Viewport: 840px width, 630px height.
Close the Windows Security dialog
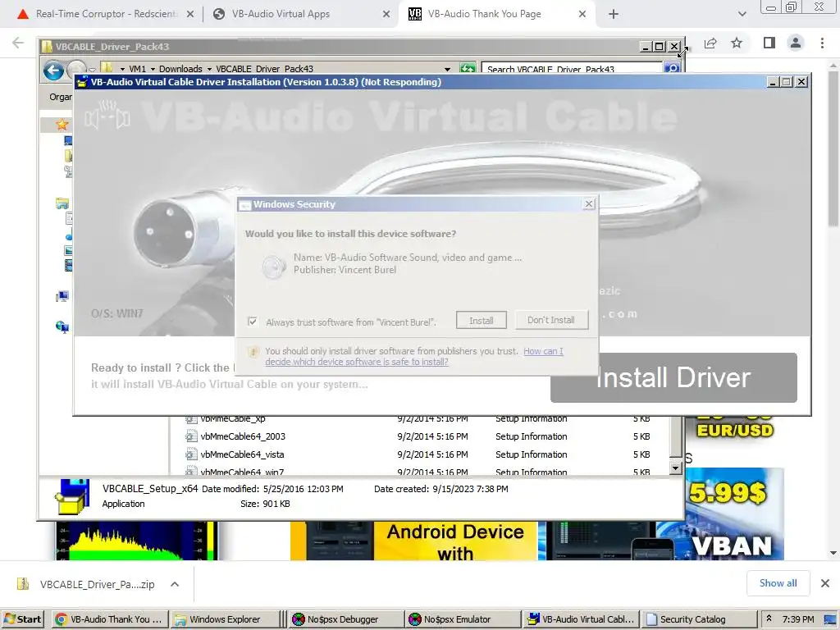pos(589,203)
